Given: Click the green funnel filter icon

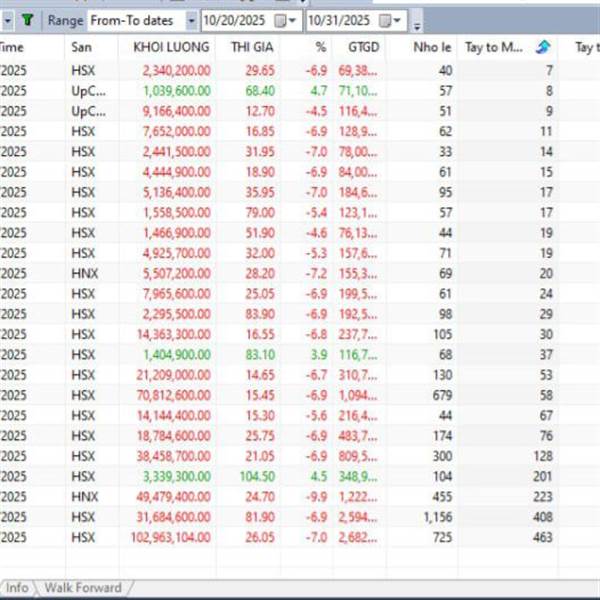Looking at the screenshot, I should [27, 20].
